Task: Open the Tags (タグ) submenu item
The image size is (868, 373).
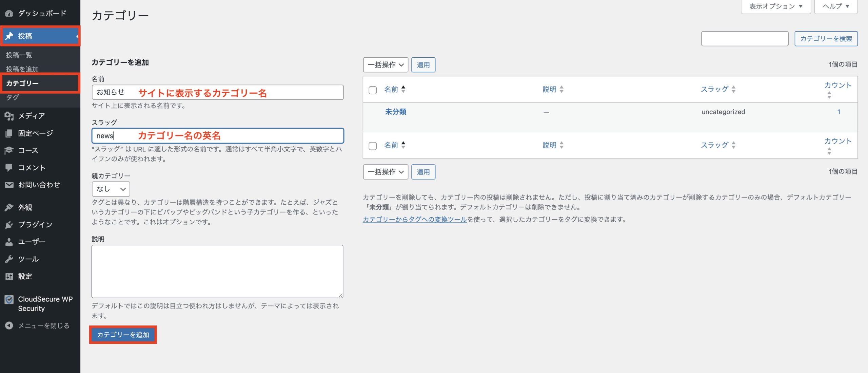Action: (13, 97)
